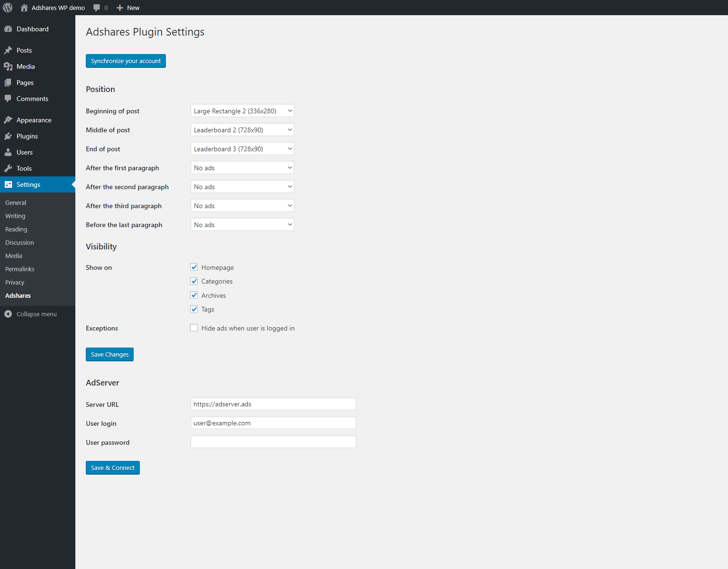Click the Dashboard gauge icon
This screenshot has width=728, height=569.
8,29
